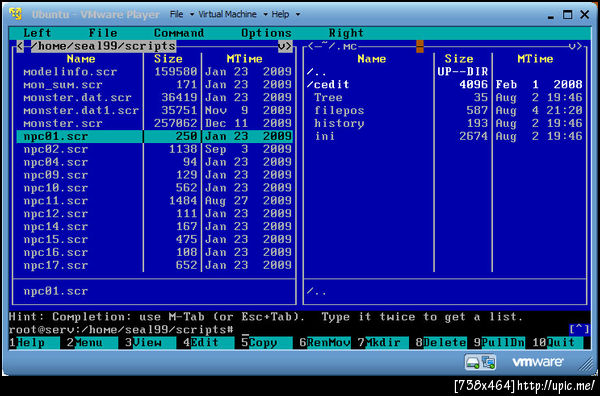
Task: Click left panel path /home/seal99/scripts
Action: point(103,46)
